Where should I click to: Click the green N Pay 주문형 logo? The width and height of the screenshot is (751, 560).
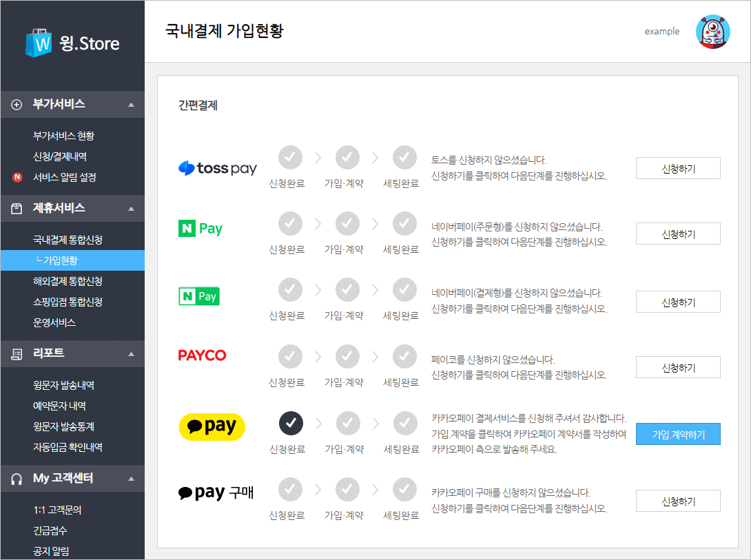pos(200,228)
